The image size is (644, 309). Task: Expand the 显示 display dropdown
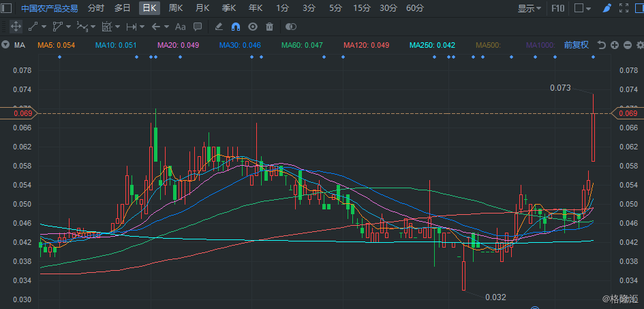[x=530, y=8]
